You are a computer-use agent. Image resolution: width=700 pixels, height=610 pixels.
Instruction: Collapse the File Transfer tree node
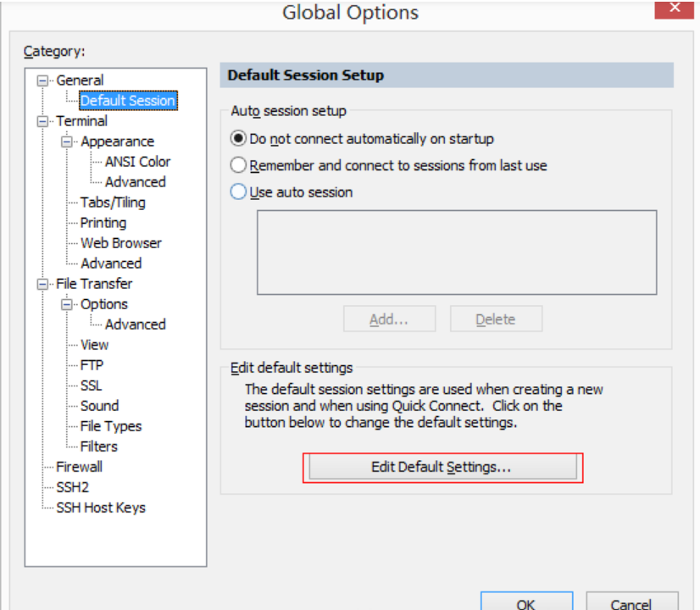click(43, 284)
